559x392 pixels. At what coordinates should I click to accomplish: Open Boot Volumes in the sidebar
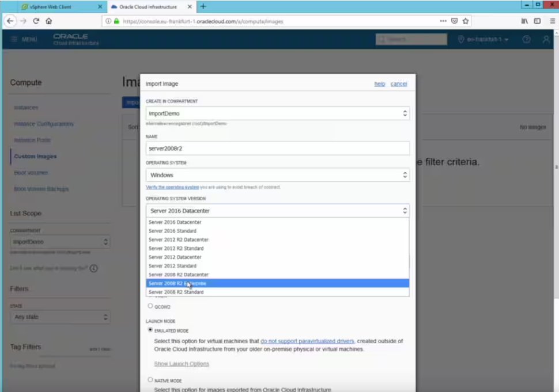click(31, 173)
